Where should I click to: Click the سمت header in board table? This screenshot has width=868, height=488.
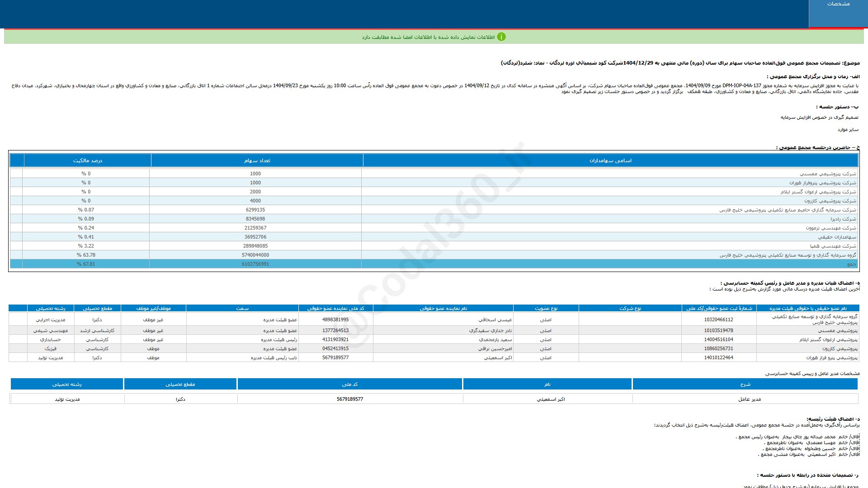[x=242, y=308]
